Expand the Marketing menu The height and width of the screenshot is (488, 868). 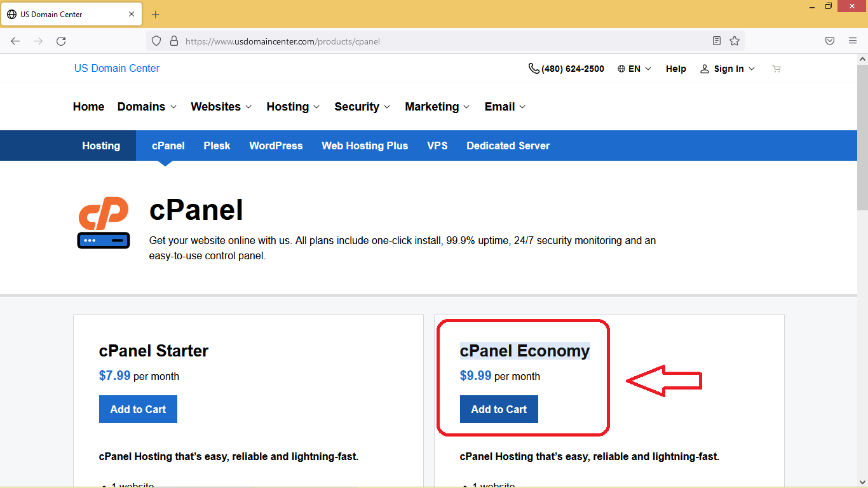[x=437, y=107]
